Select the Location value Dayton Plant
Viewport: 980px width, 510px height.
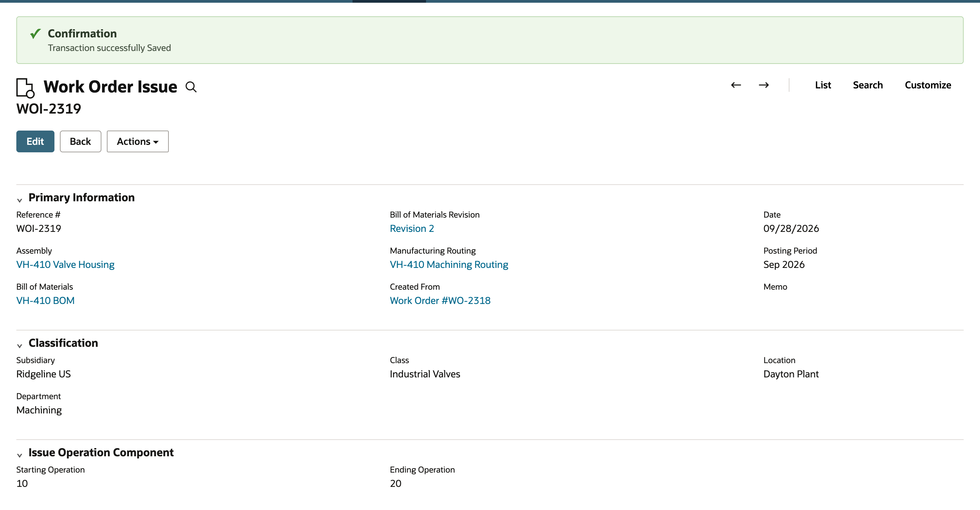(x=791, y=374)
